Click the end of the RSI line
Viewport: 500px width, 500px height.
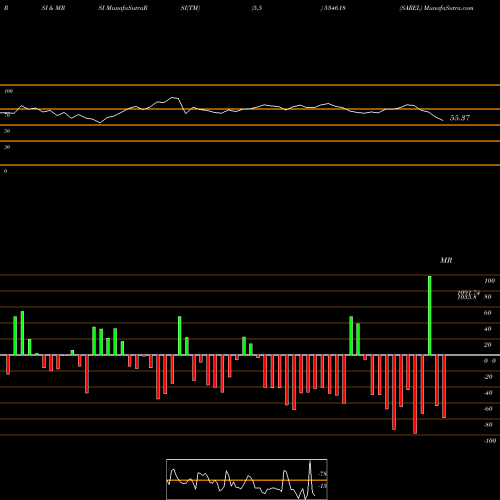tap(443, 120)
